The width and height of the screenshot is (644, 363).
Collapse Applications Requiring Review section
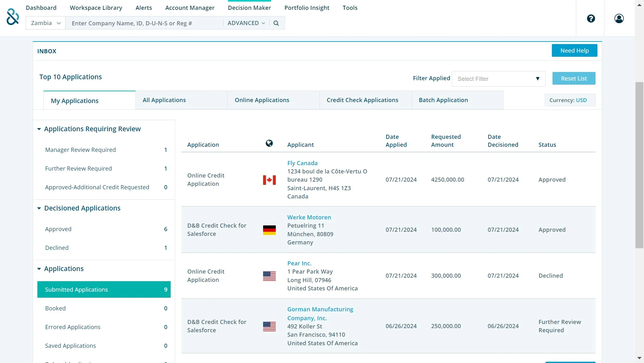tap(39, 129)
